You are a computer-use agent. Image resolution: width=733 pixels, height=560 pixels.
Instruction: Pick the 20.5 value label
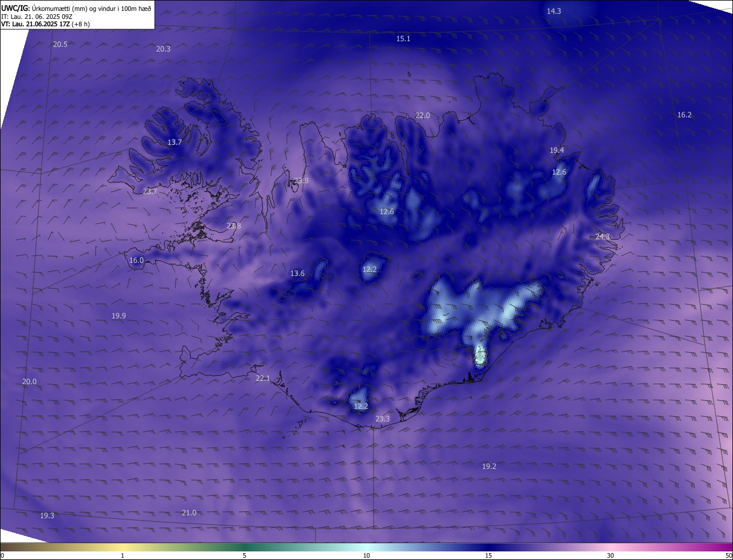click(x=60, y=44)
